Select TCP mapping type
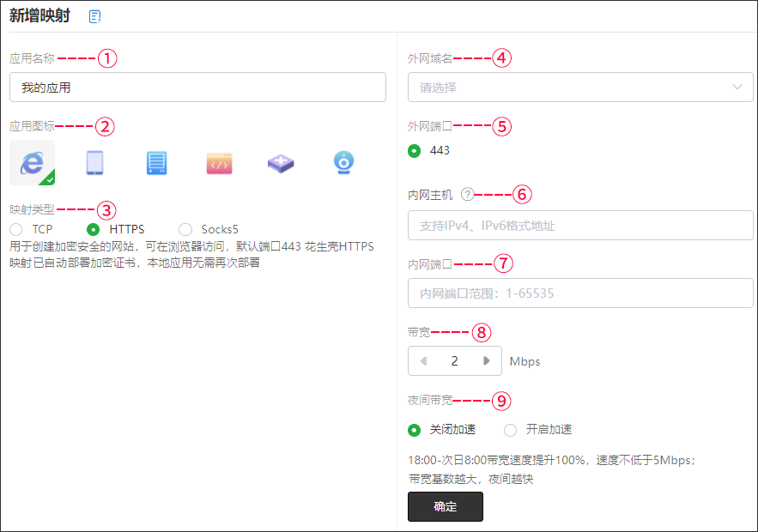Image resolution: width=758 pixels, height=532 pixels. (x=16, y=229)
